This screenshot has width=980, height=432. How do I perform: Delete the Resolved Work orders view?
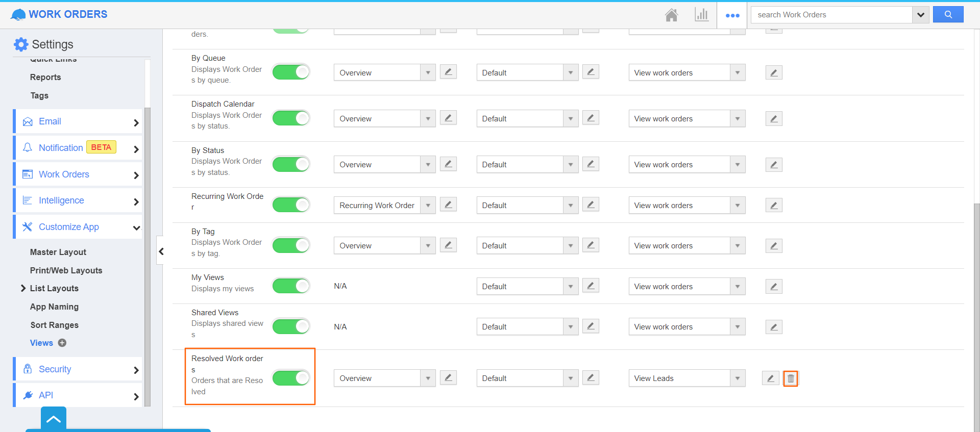(x=791, y=378)
